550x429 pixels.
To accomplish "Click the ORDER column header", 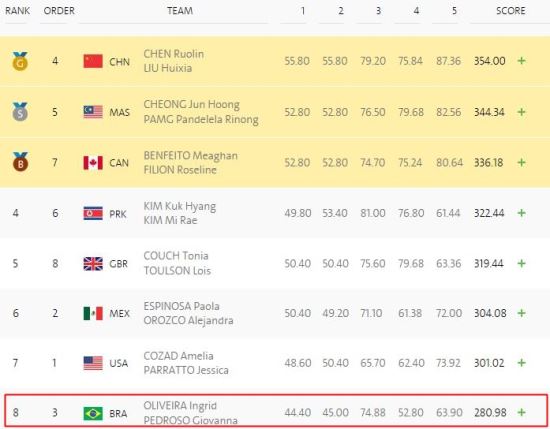I will point(59,11).
